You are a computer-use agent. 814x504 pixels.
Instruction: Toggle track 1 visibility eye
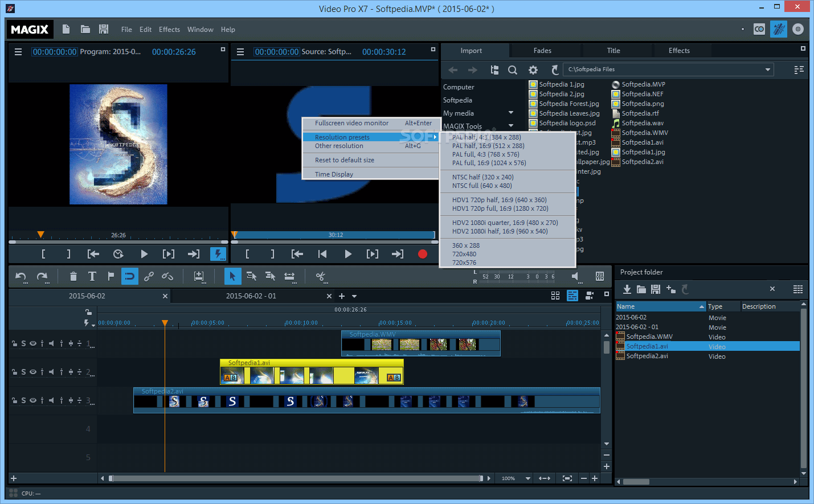(x=33, y=343)
